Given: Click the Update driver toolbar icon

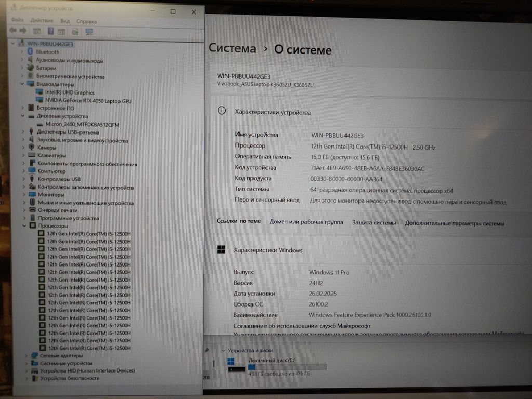Looking at the screenshot, I should coord(75,32).
